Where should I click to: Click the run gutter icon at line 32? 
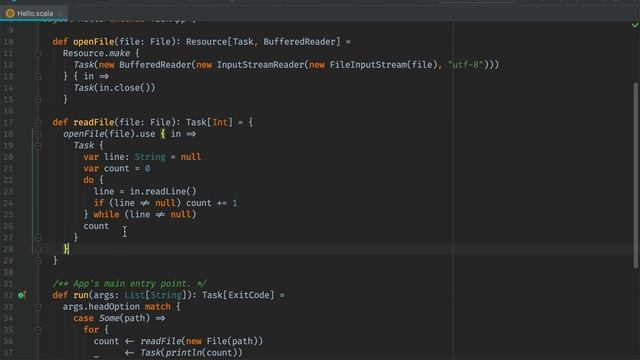(x=22, y=295)
